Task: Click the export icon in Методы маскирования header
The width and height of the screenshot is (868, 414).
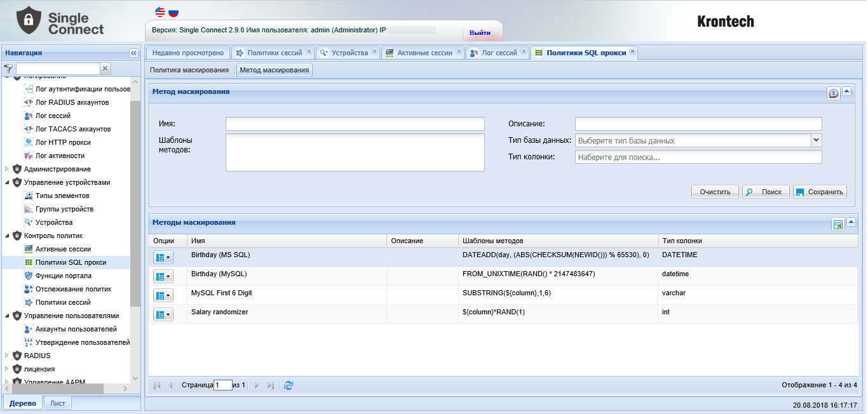Action: (x=837, y=224)
